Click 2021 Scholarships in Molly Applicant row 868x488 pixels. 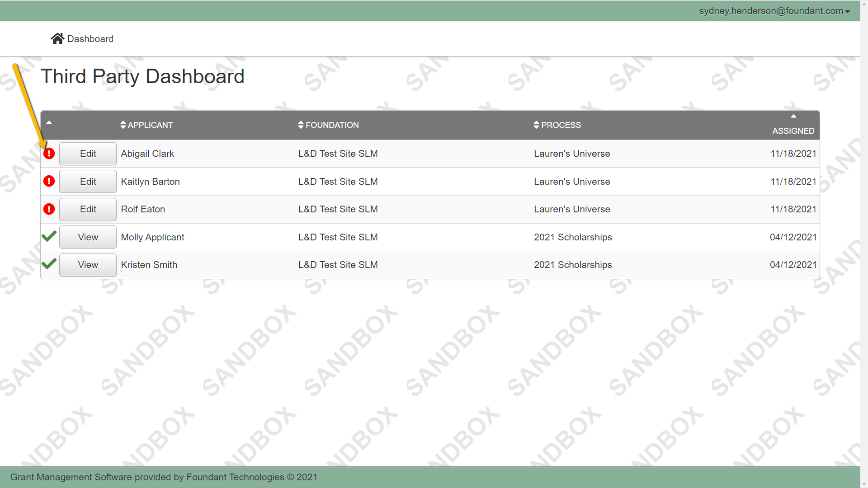click(x=573, y=237)
